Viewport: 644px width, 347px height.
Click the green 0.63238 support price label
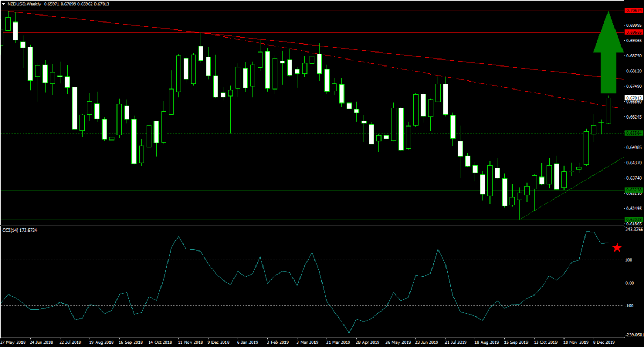click(x=634, y=190)
